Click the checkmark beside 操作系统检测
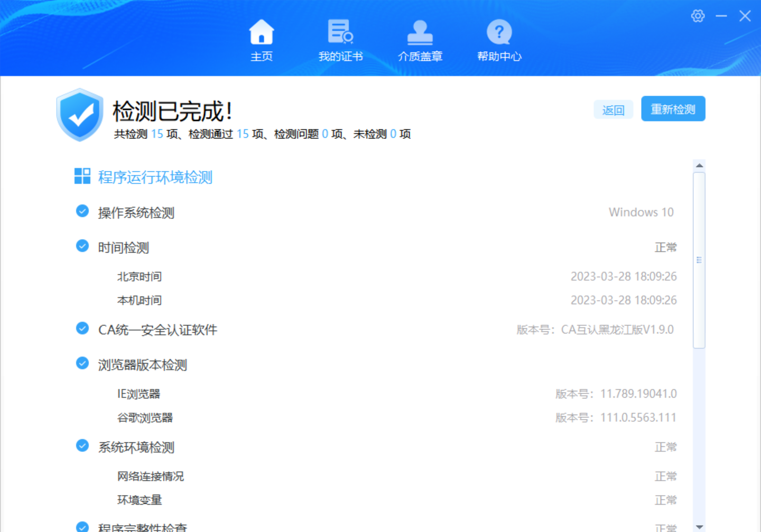 [x=82, y=211]
